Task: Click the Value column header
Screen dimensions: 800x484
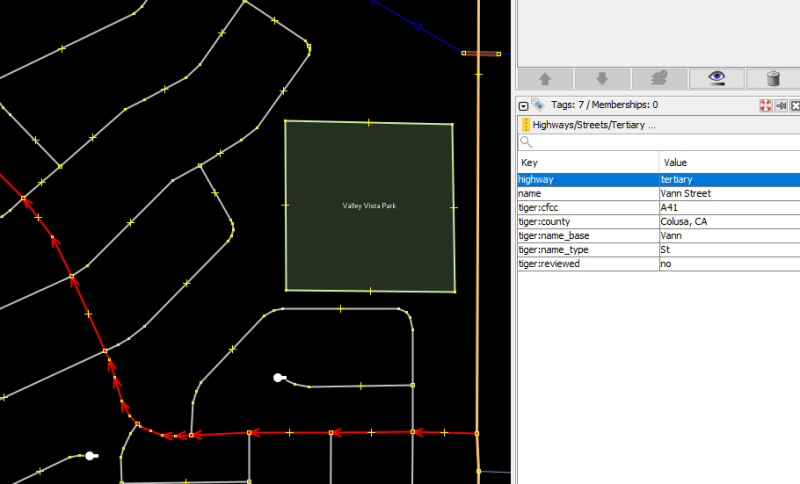Action: [x=730, y=163]
